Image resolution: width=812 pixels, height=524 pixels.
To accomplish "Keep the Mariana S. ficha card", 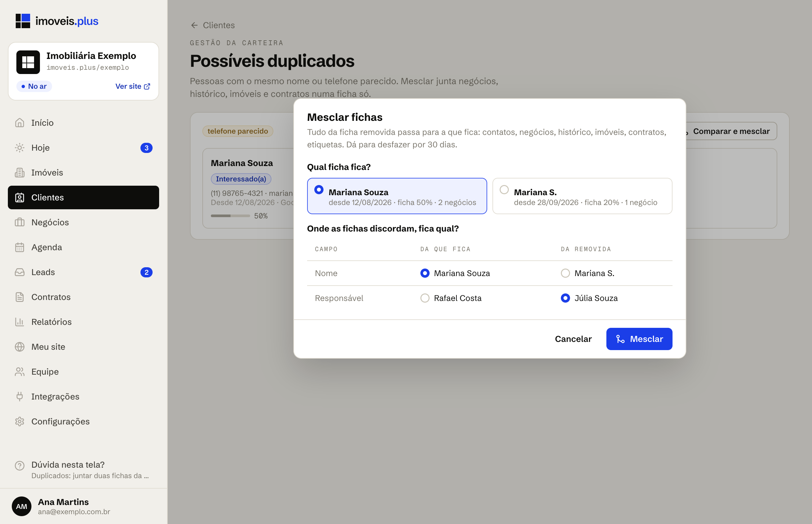I will pos(582,196).
